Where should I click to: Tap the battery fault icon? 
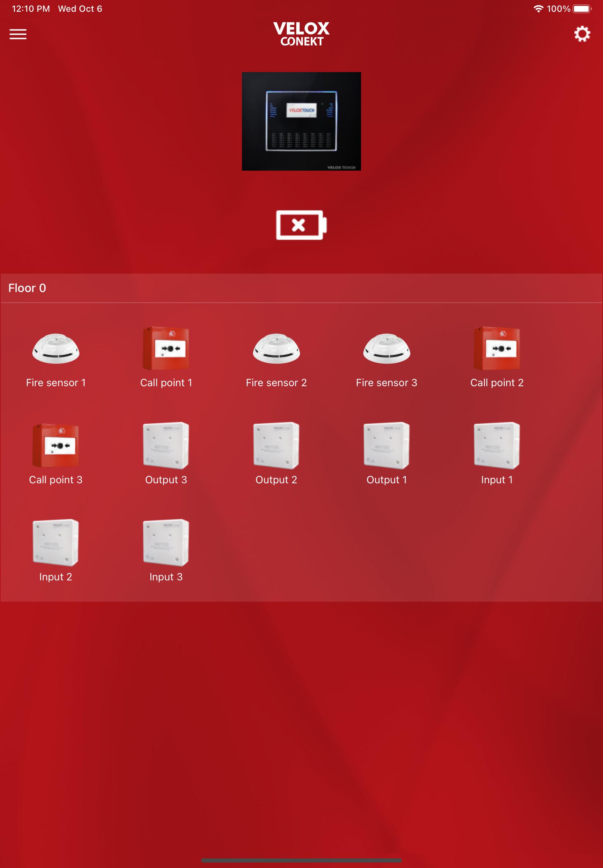click(301, 225)
